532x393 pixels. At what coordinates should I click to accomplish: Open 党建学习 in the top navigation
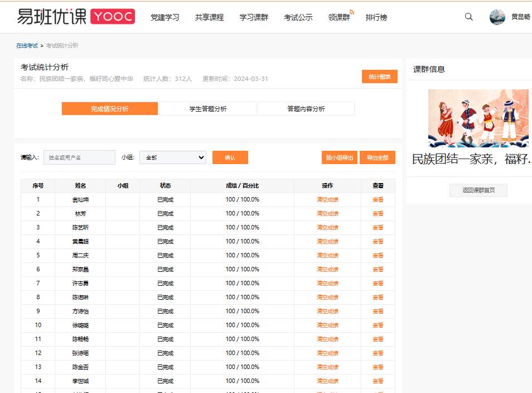click(165, 17)
